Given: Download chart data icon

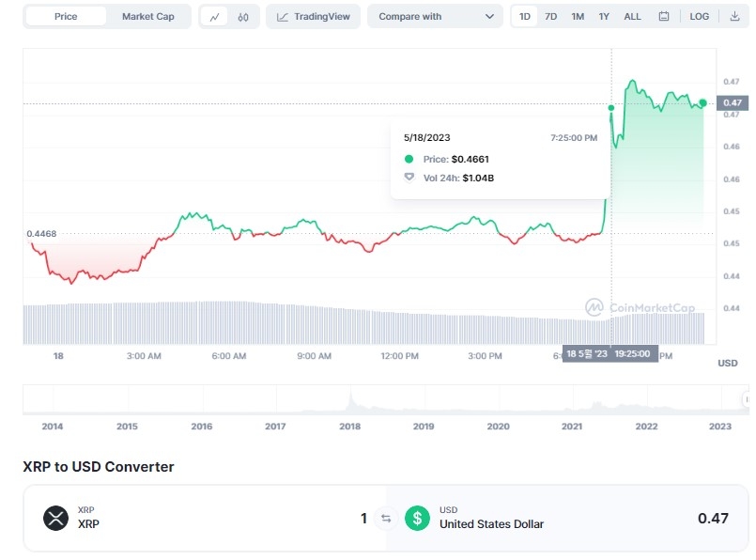Looking at the screenshot, I should click(x=734, y=16).
